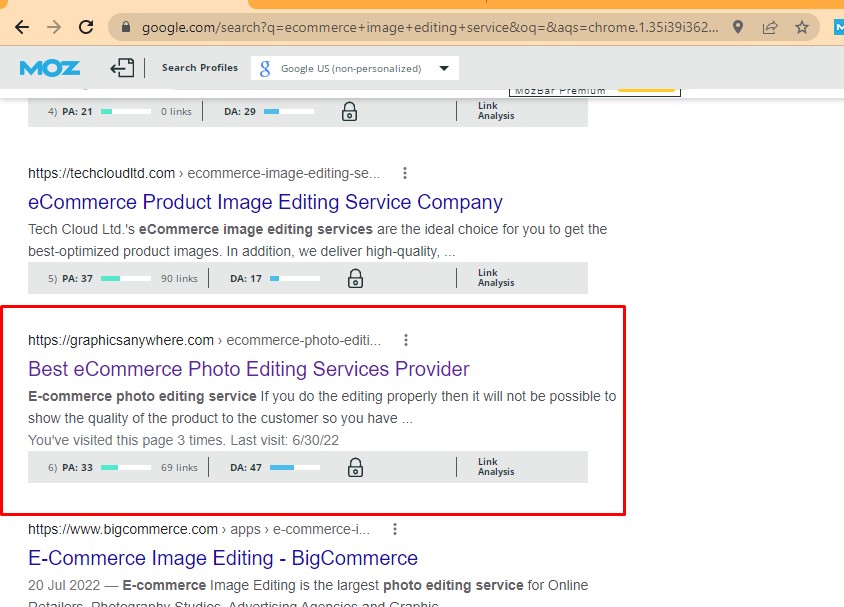
Task: Click the graphicsanywhere.com URL breadcrumb
Action: point(205,340)
